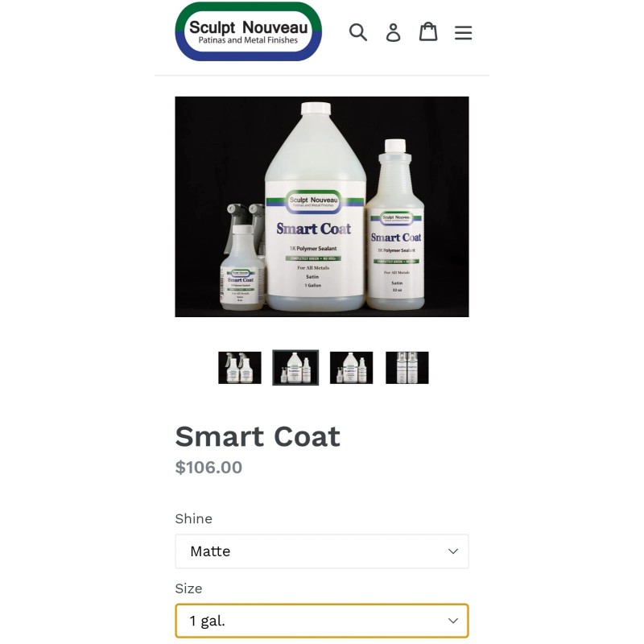Select the third product thumbnail
This screenshot has height=644, width=644.
[x=352, y=368]
